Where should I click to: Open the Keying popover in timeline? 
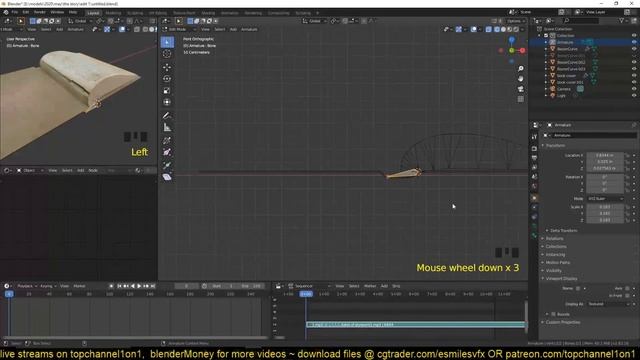(x=48, y=286)
